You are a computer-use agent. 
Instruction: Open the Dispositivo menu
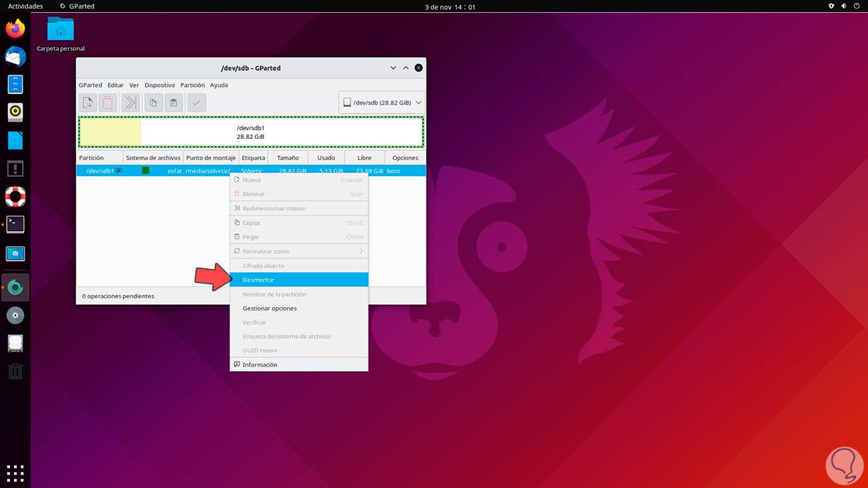[x=160, y=85]
